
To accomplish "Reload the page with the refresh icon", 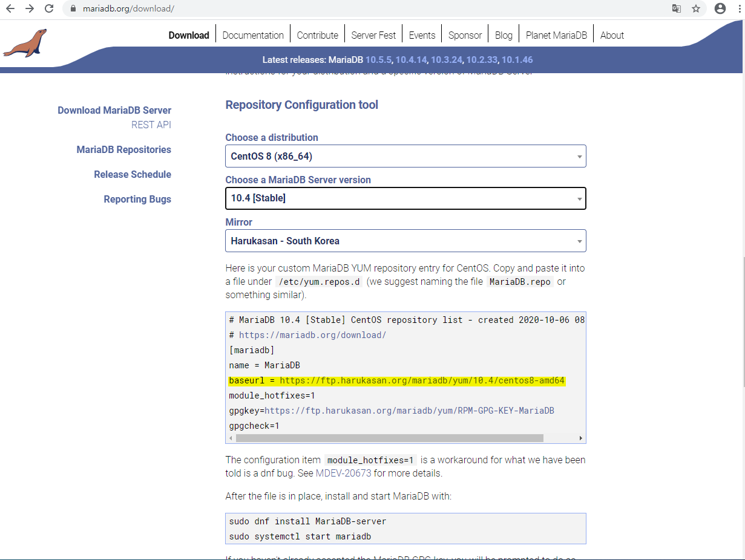I will click(49, 9).
